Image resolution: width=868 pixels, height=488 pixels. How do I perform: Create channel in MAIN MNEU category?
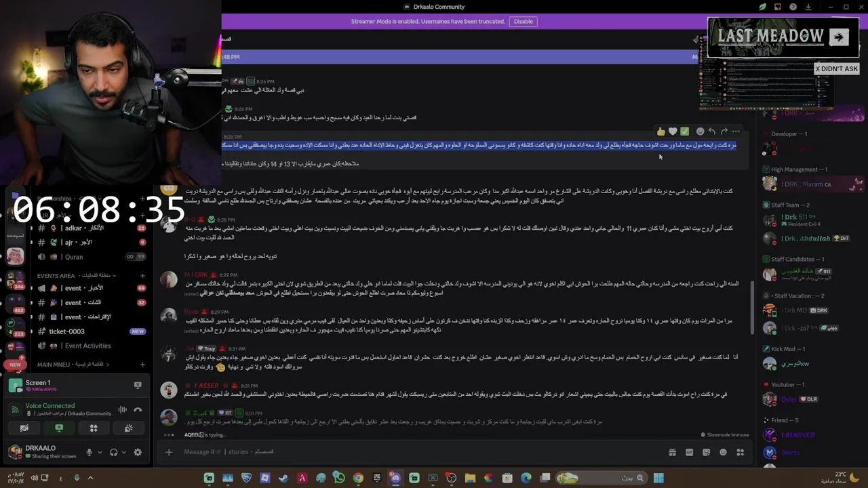[142, 365]
